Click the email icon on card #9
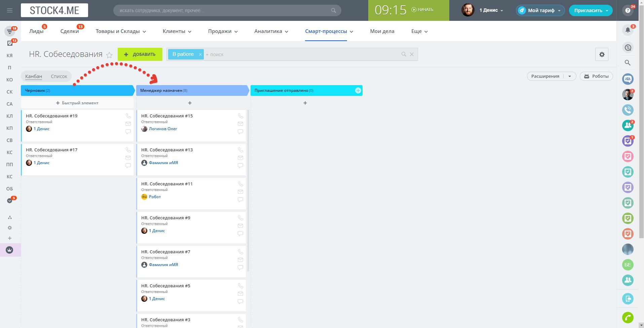The height and width of the screenshot is (328, 644). point(240,226)
